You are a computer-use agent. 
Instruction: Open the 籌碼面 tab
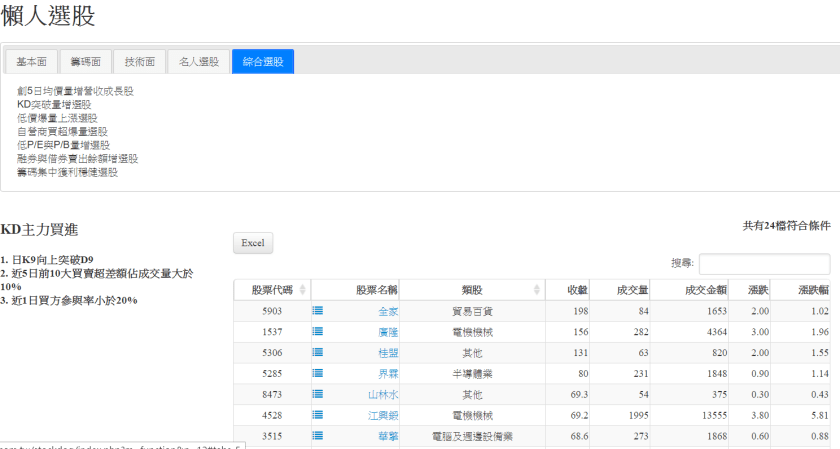(85, 62)
